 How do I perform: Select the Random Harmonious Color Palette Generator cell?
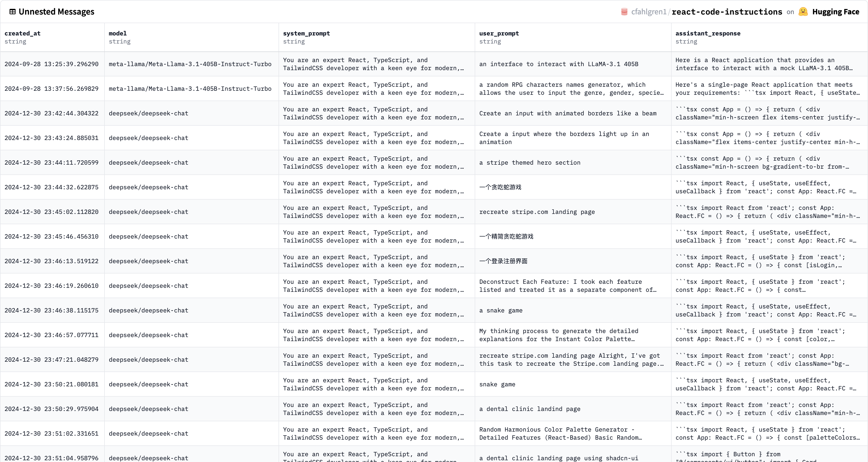point(560,433)
